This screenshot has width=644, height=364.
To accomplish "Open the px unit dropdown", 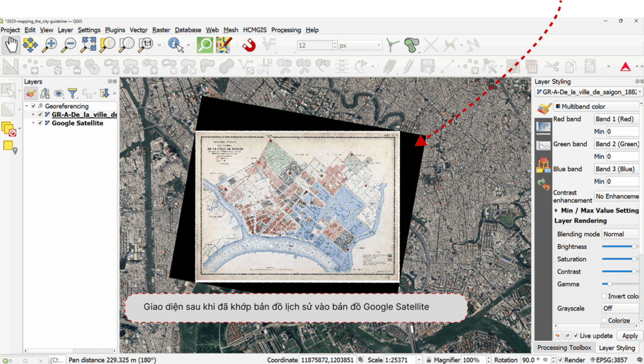I will [360, 45].
